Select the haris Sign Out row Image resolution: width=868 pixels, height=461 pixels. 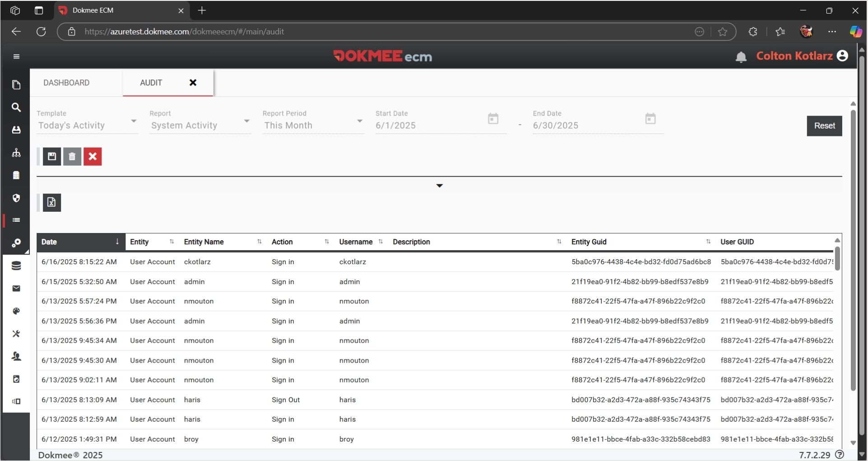(x=435, y=400)
